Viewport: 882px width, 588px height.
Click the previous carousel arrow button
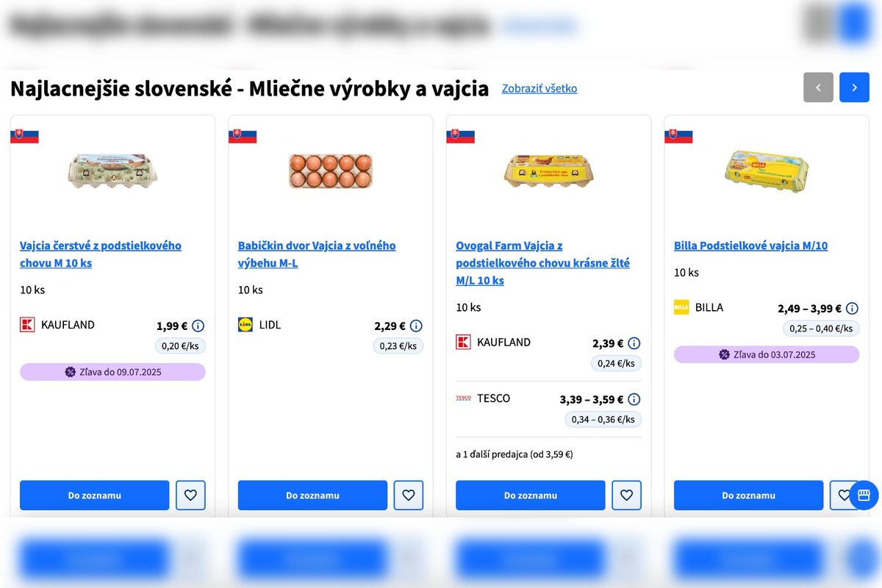pos(818,87)
